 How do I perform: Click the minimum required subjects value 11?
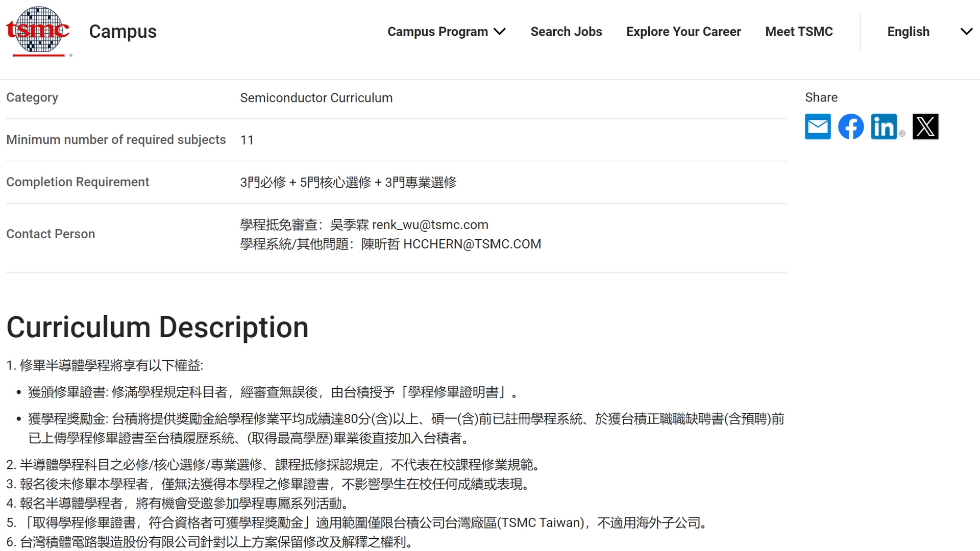click(247, 140)
